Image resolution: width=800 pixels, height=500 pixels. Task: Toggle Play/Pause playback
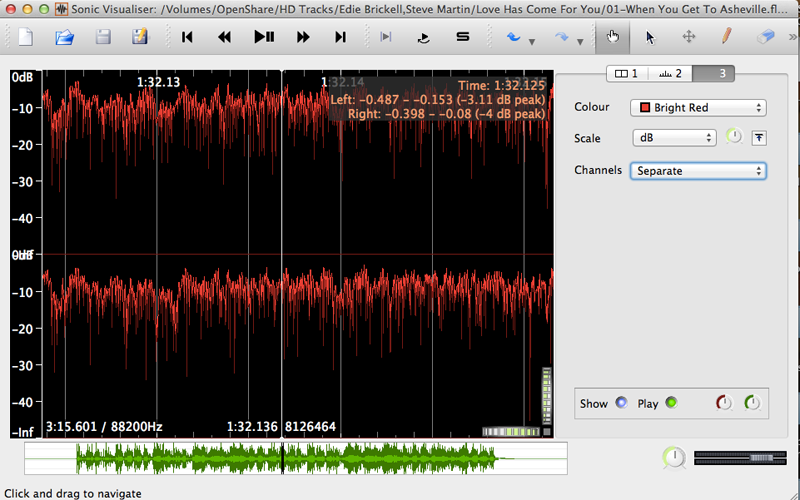coord(264,37)
